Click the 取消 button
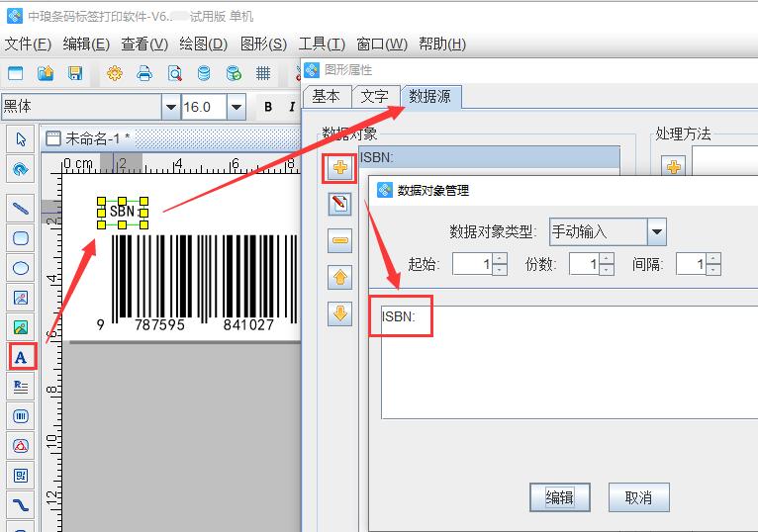Image resolution: width=758 pixels, height=532 pixels. (x=638, y=497)
